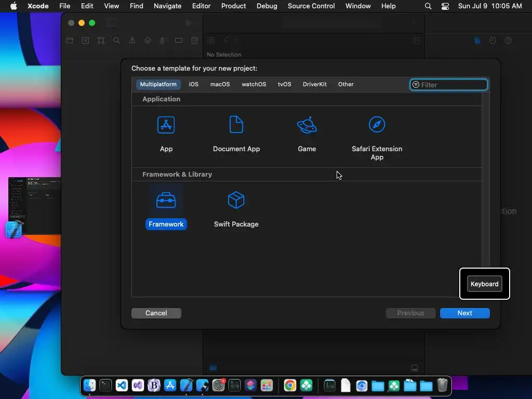
Task: Click the Keyboard button
Action: click(484, 284)
